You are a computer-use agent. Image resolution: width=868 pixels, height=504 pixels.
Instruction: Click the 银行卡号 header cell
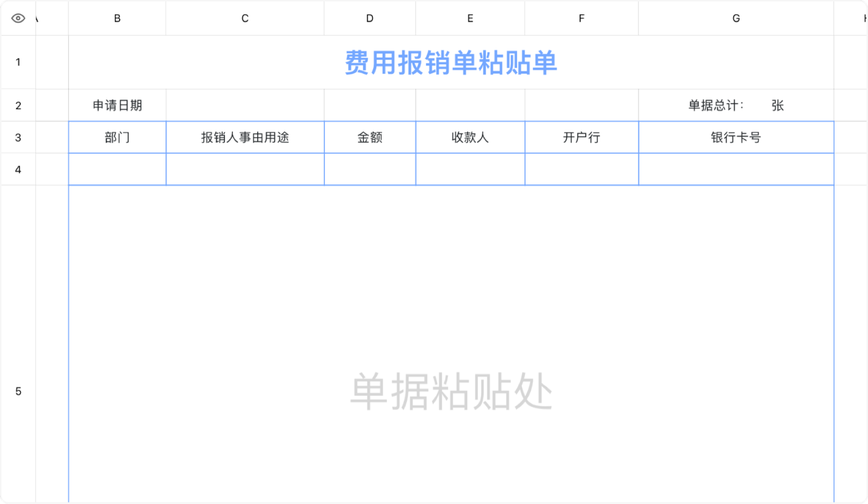[736, 138]
